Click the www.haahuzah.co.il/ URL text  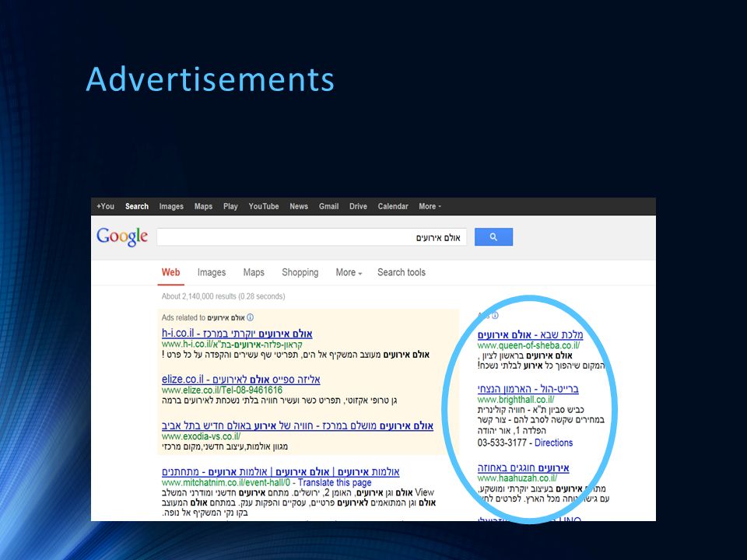tap(517, 478)
